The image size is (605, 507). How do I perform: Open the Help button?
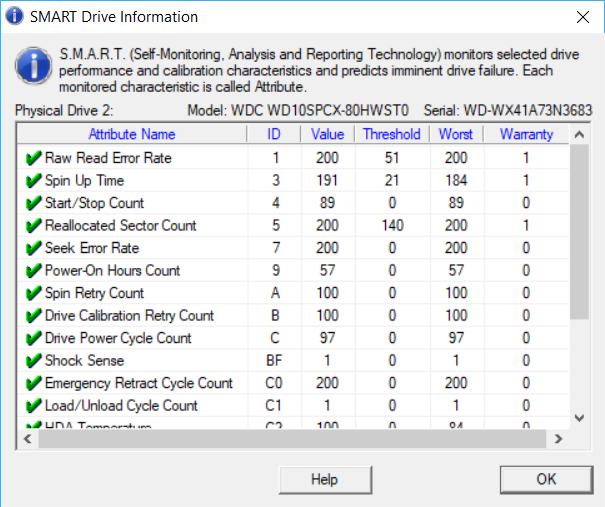pyautogui.click(x=325, y=480)
